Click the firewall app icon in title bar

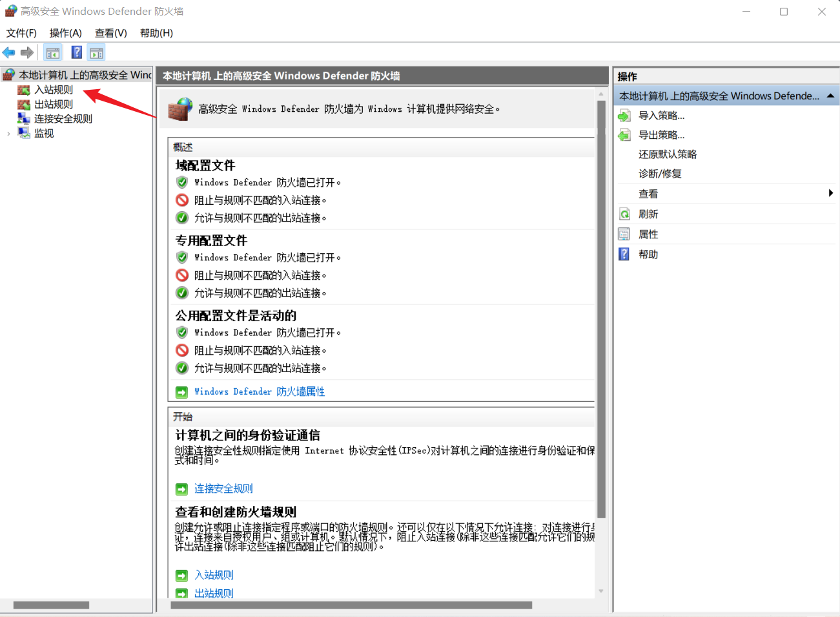(10, 11)
